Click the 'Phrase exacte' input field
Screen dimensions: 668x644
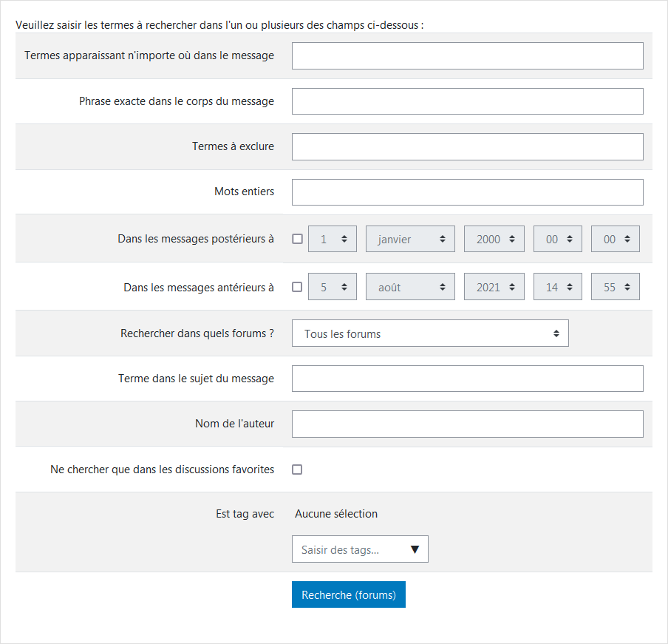tap(467, 101)
